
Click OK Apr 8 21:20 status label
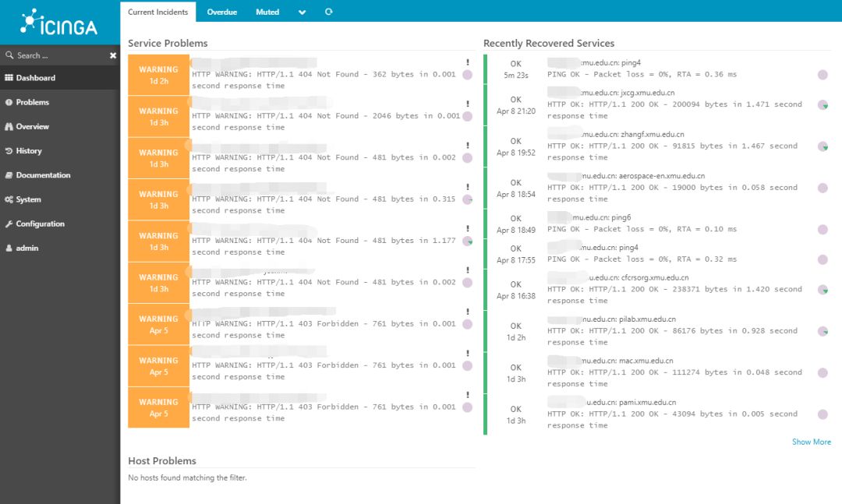tap(516, 105)
